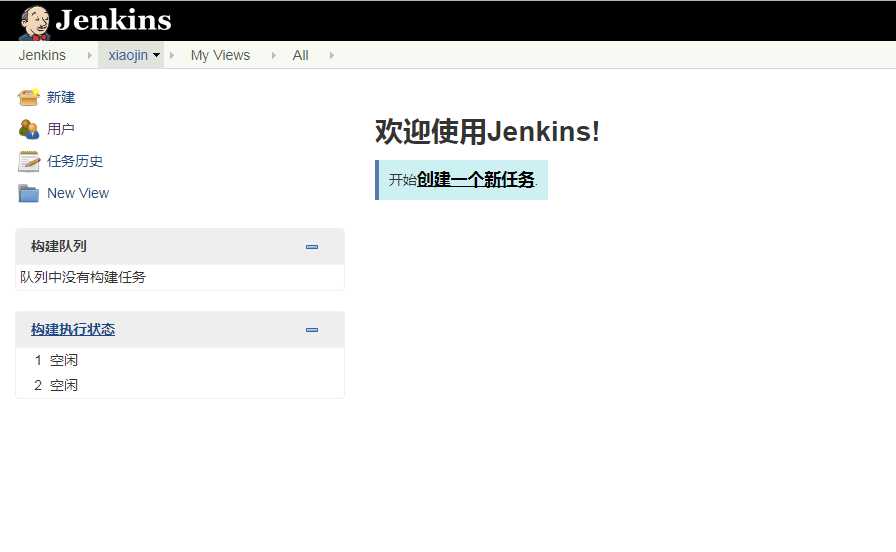896x552 pixels.
Task: Click the 队列中没有构建任务 text
Action: pos(83,277)
